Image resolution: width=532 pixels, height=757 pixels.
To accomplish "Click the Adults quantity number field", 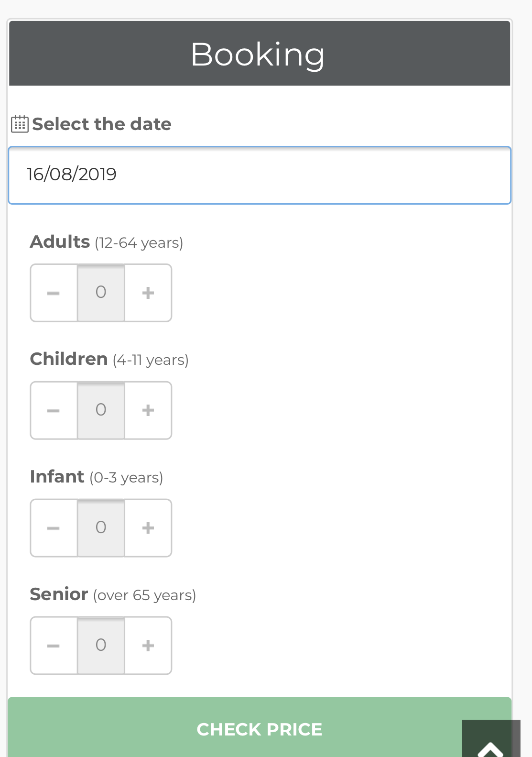I will coord(101,293).
